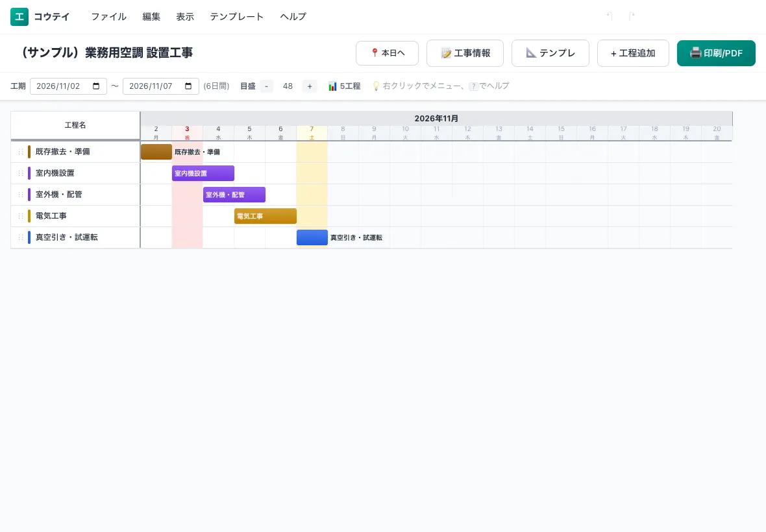This screenshot has width=766, height=532.
Task: Click purple color bar of 室外機・配管
Action: tap(29, 195)
